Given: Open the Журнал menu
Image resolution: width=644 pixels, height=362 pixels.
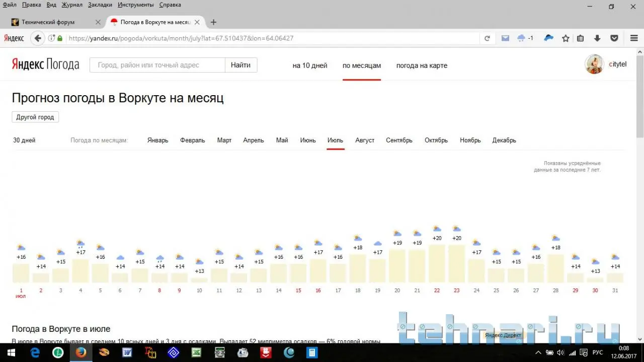Looking at the screenshot, I should (72, 5).
